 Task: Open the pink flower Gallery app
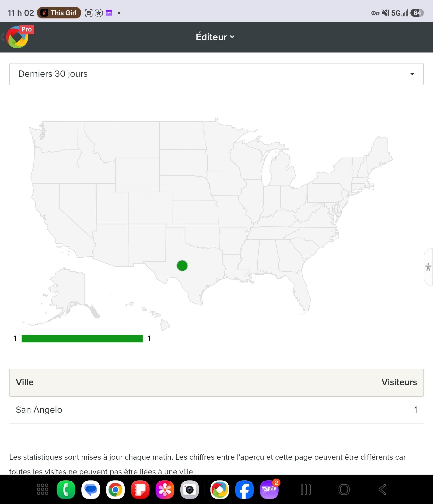coord(165,489)
